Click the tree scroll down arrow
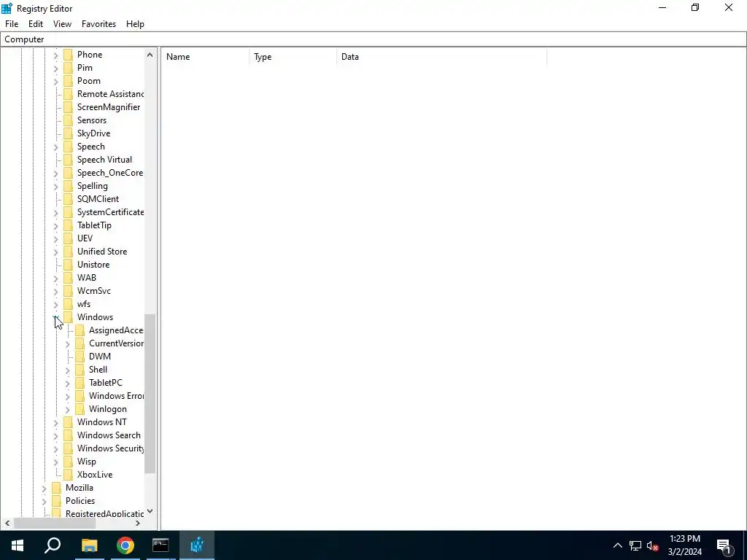Viewport: 747px width, 560px height. point(150,511)
